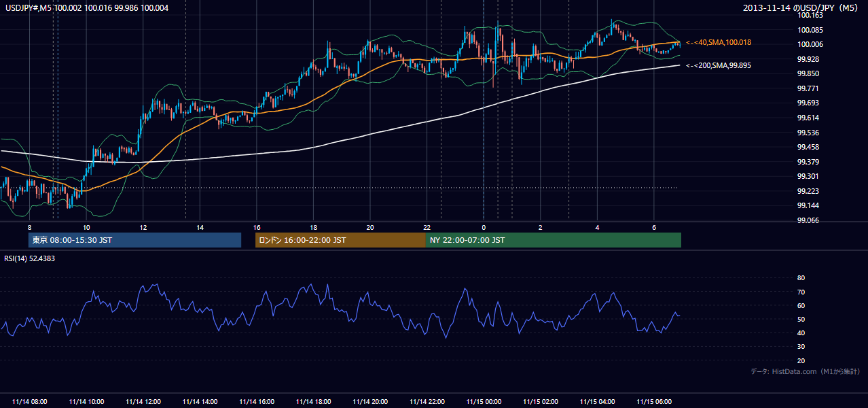Click the date label 11/14 18:00
Image resolution: width=868 pixels, height=408 pixels.
pyautogui.click(x=313, y=402)
